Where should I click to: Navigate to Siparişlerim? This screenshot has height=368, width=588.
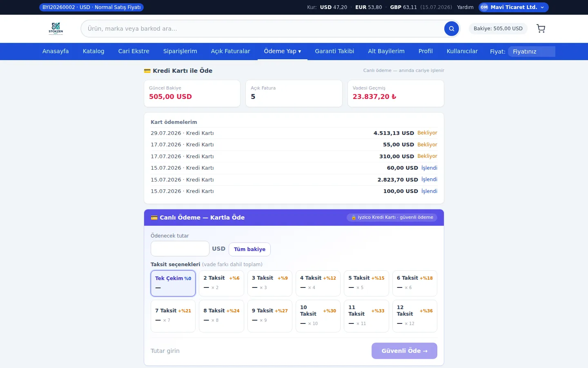pos(180,51)
